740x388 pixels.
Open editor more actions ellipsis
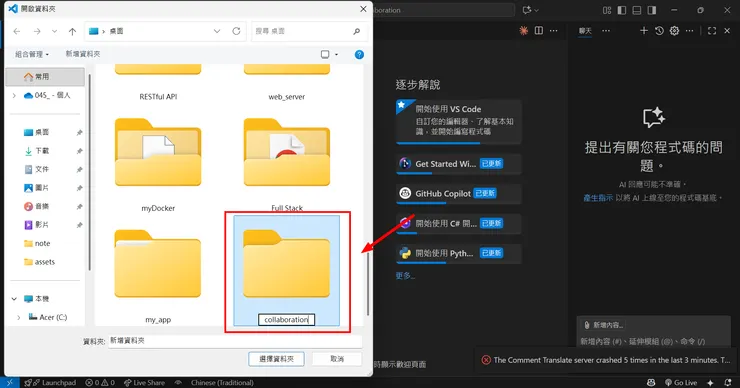click(x=554, y=31)
